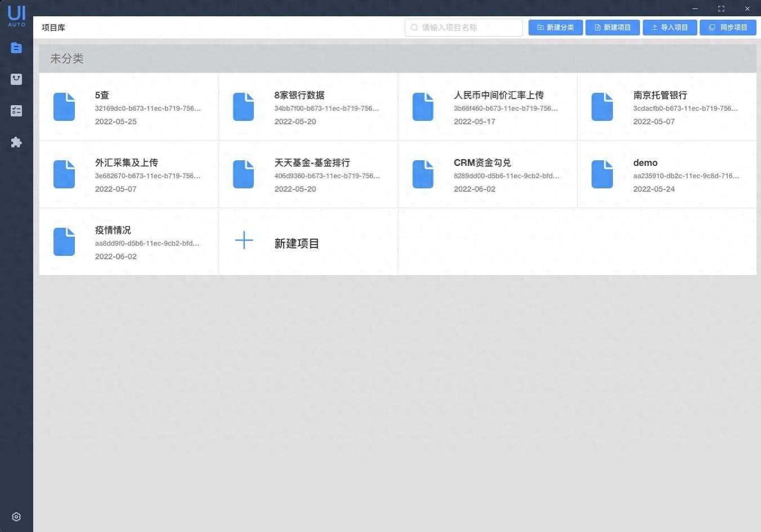Screen dimensions: 761x532
Task: Open project titled demo
Action: tap(646, 163)
